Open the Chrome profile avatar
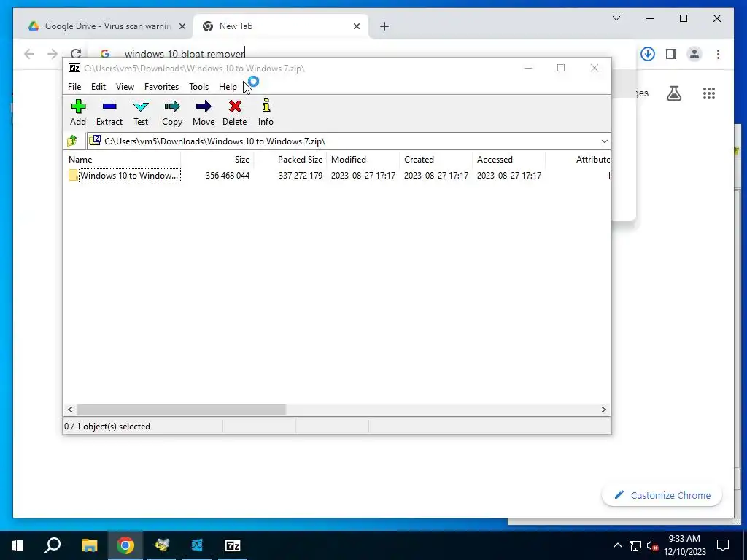This screenshot has height=560, width=747. (694, 54)
